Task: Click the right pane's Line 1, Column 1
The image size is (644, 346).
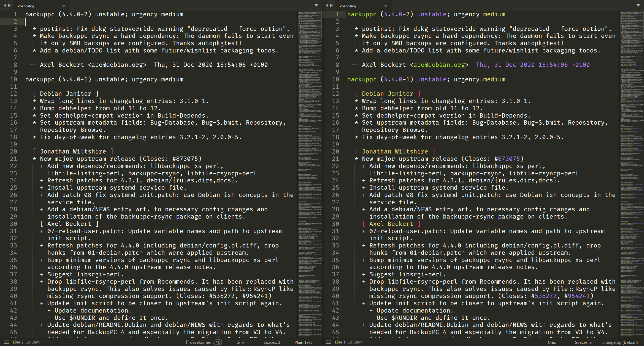Action: tap(349, 342)
